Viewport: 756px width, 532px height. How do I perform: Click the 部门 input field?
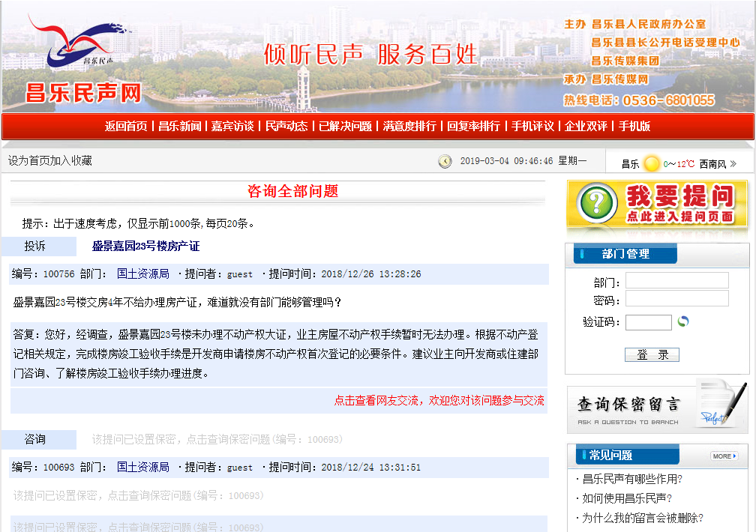click(x=676, y=281)
